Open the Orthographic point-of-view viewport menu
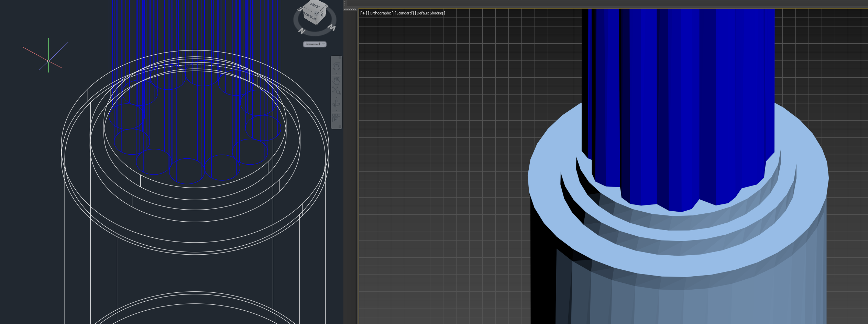868x324 pixels. point(381,13)
